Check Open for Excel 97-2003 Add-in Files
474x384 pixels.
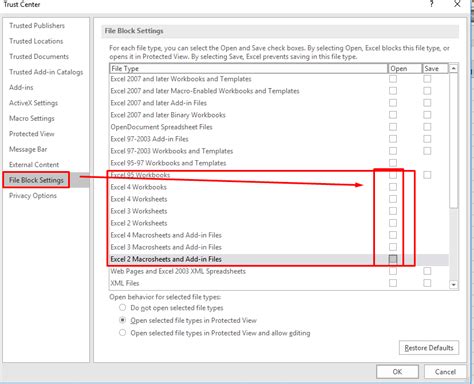(x=393, y=139)
